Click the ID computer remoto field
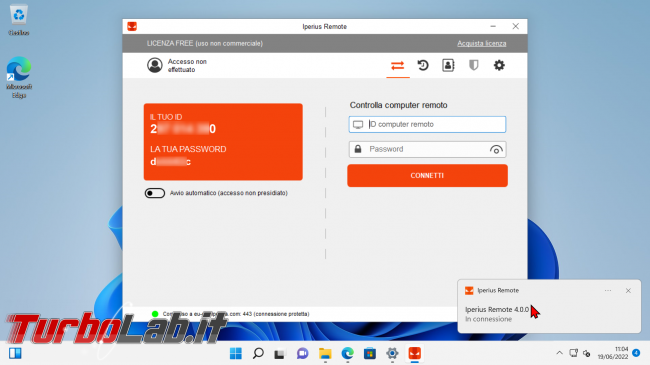This screenshot has width=650, height=365. click(427, 124)
